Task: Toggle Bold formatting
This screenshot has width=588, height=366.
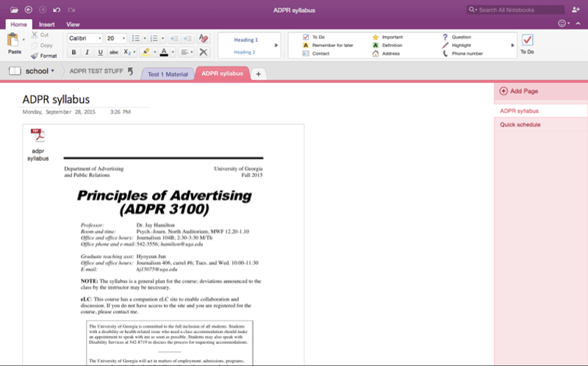Action: (x=73, y=52)
